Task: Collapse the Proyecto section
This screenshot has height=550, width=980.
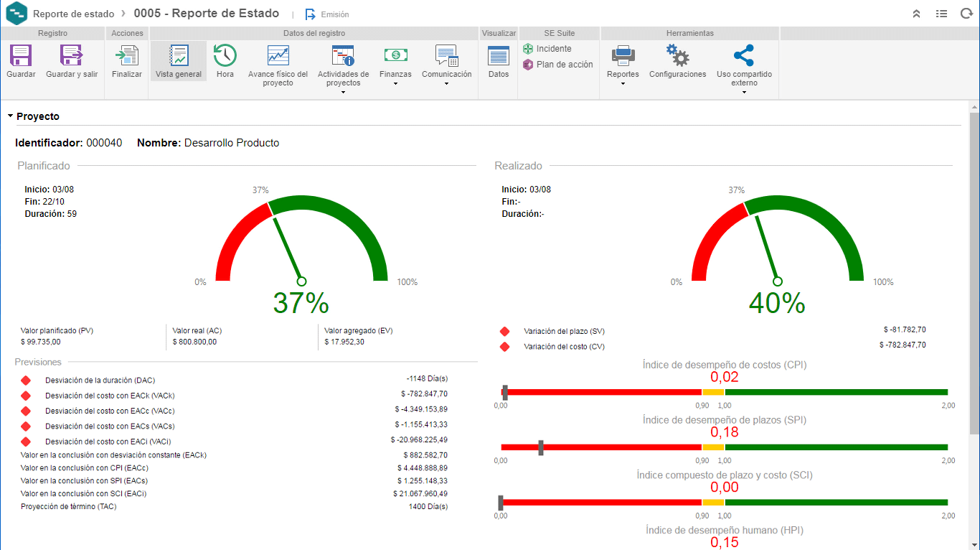Action: click(x=11, y=116)
